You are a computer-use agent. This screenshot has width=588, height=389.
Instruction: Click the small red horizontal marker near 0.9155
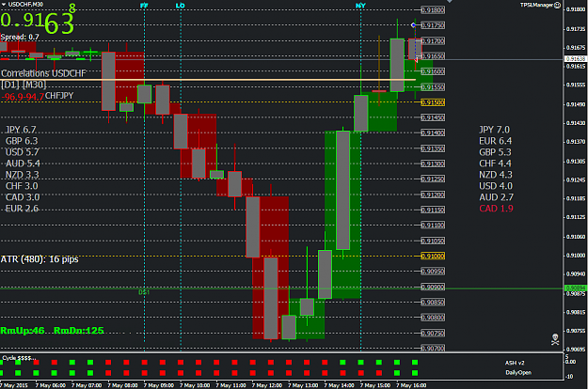point(379,91)
